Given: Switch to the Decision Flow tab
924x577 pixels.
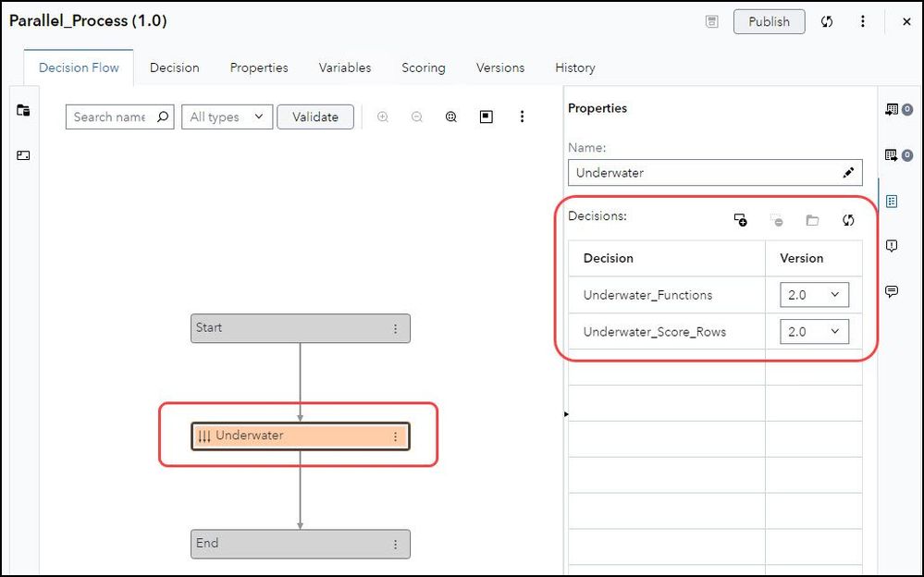Looking at the screenshot, I should point(79,68).
